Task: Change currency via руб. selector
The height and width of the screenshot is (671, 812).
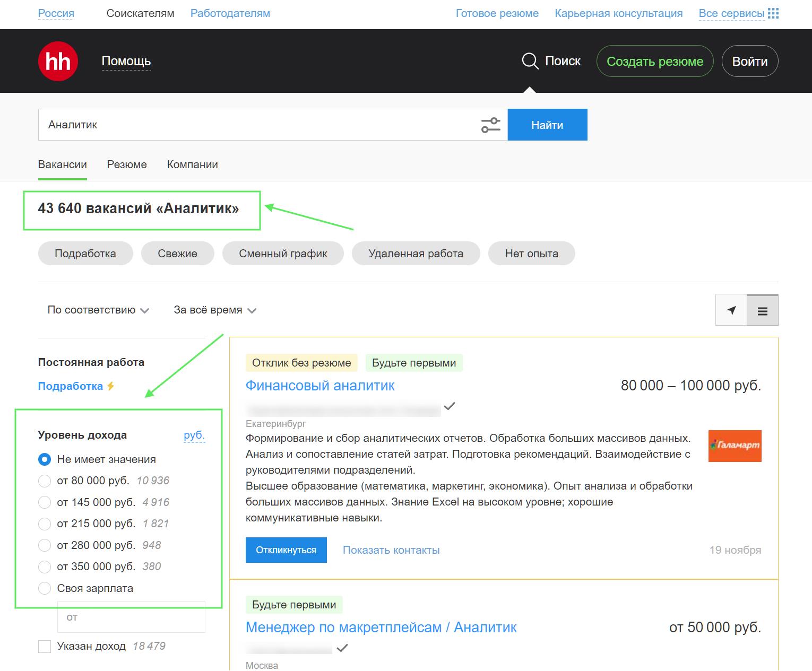Action: coord(194,435)
